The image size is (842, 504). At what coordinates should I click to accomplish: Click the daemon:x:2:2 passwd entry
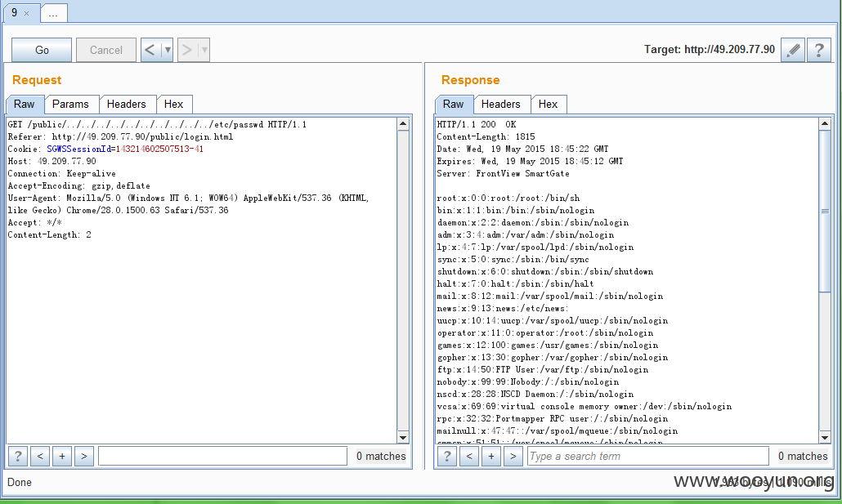click(x=533, y=223)
